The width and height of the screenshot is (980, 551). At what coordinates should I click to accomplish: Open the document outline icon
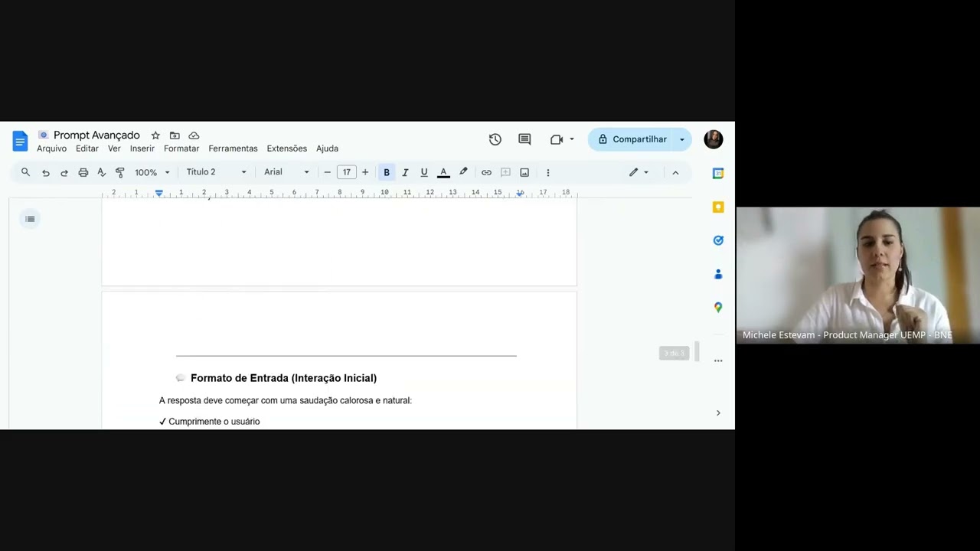[30, 219]
